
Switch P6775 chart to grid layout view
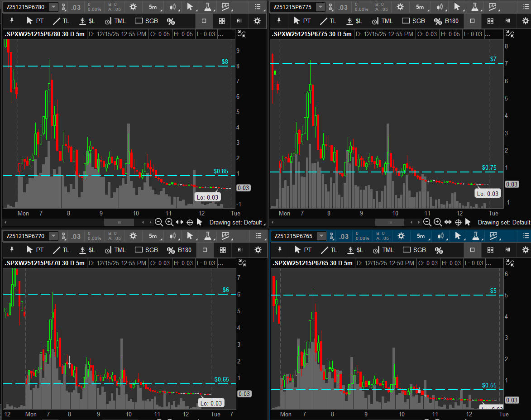click(x=490, y=21)
